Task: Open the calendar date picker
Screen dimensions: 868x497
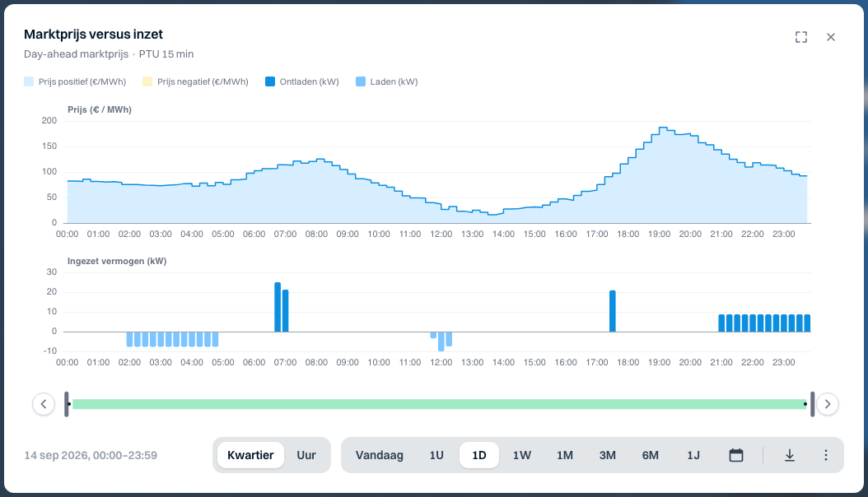Action: tap(736, 455)
